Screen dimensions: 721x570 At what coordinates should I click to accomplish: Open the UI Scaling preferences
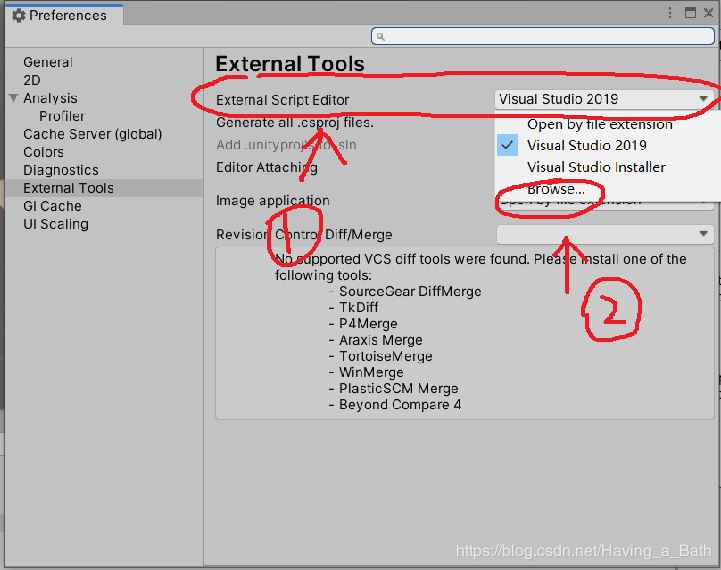[56, 224]
